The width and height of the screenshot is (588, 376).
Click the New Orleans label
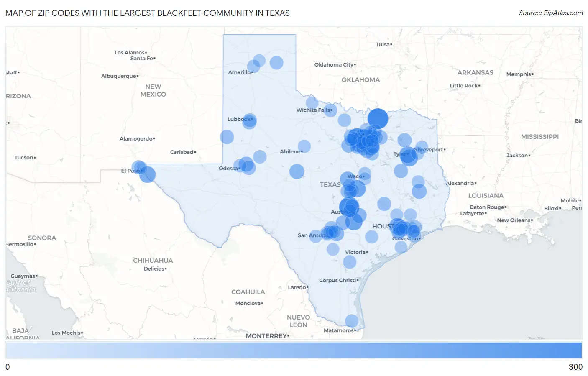pyautogui.click(x=514, y=220)
